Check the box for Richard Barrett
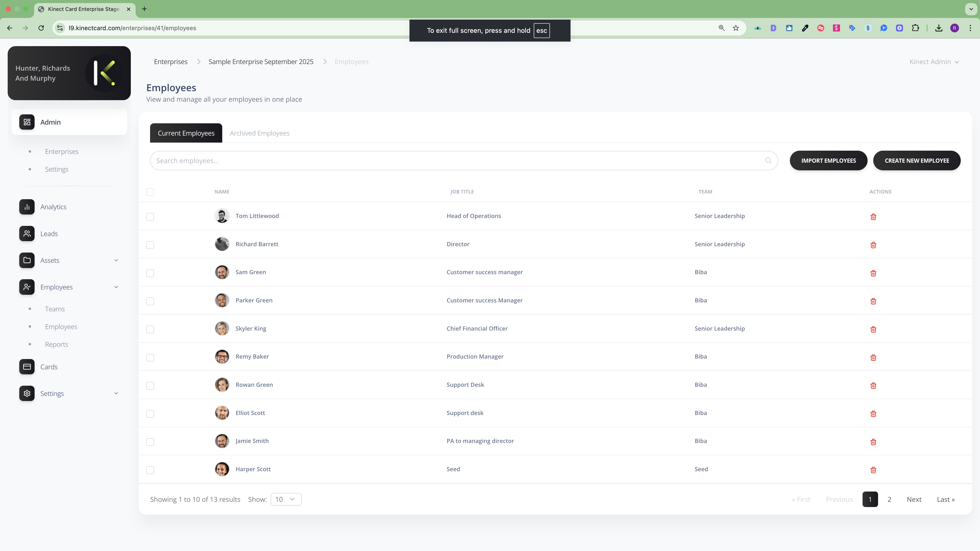This screenshot has width=980, height=551. [x=150, y=245]
